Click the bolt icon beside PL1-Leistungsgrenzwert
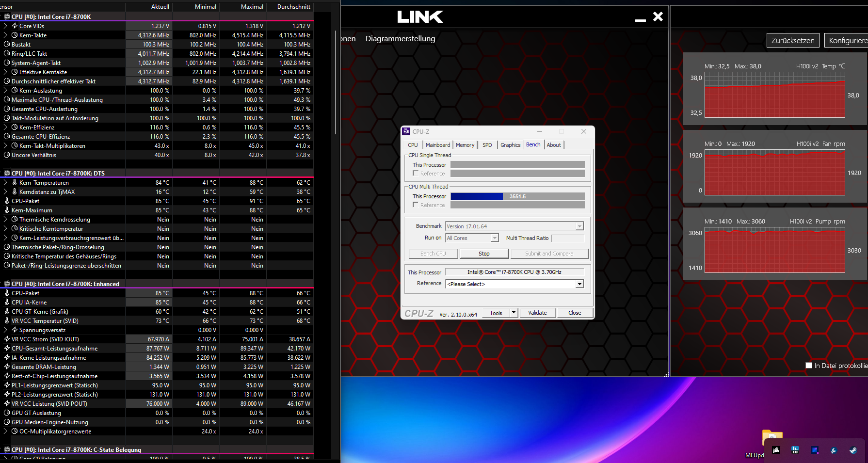The image size is (868, 463). 7,385
